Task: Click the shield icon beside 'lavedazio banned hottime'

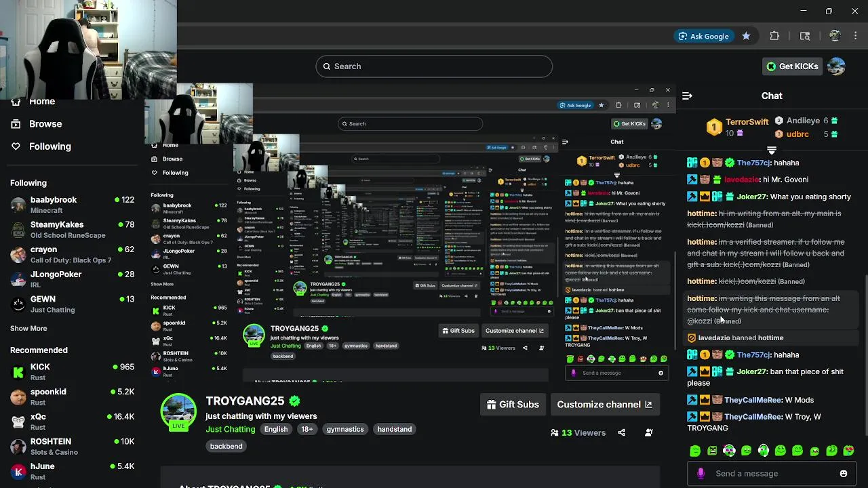Action: coord(692,338)
